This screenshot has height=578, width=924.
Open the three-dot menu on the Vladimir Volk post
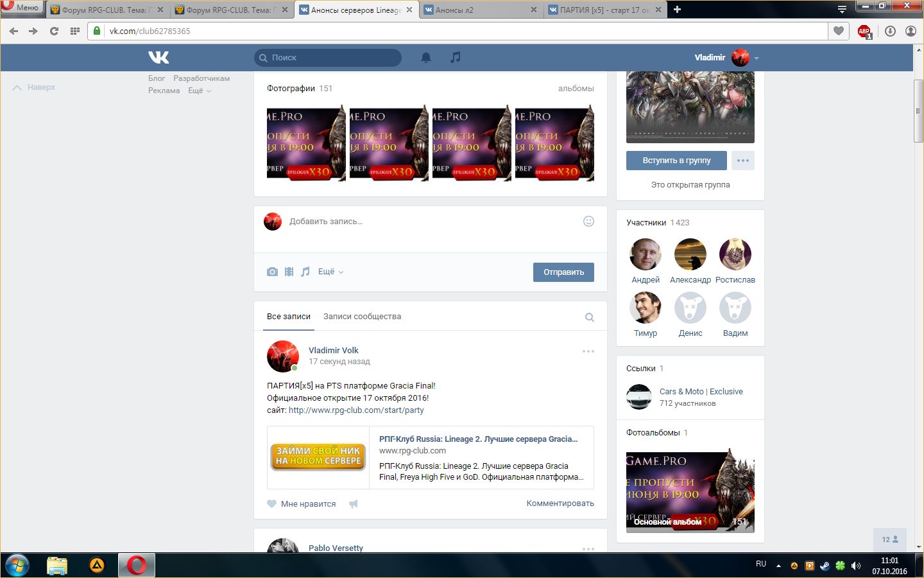(x=588, y=351)
